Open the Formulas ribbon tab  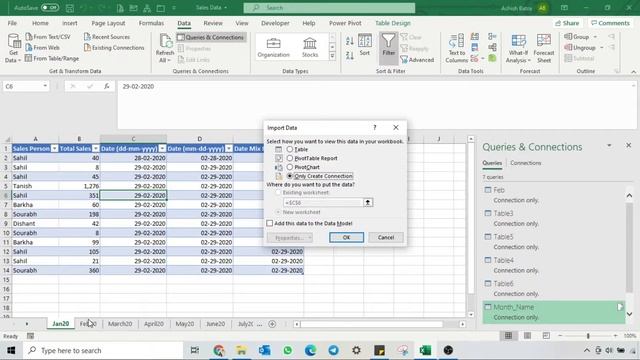tap(151, 23)
